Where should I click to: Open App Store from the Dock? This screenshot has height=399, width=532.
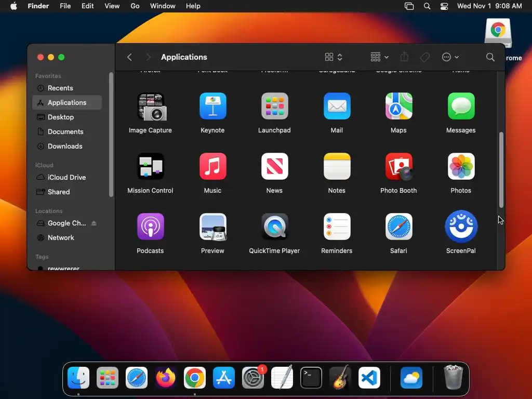coord(224,378)
